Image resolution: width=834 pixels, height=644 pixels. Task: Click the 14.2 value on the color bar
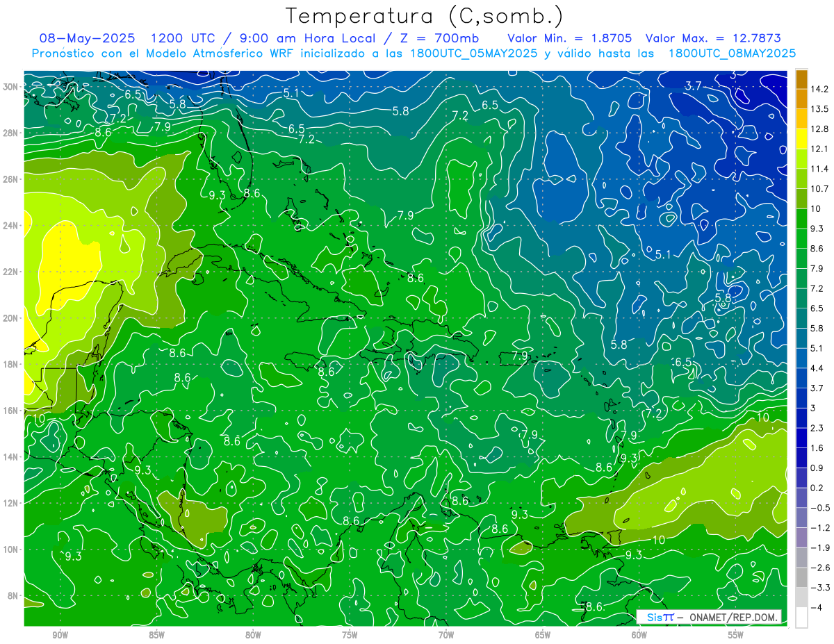pos(819,89)
